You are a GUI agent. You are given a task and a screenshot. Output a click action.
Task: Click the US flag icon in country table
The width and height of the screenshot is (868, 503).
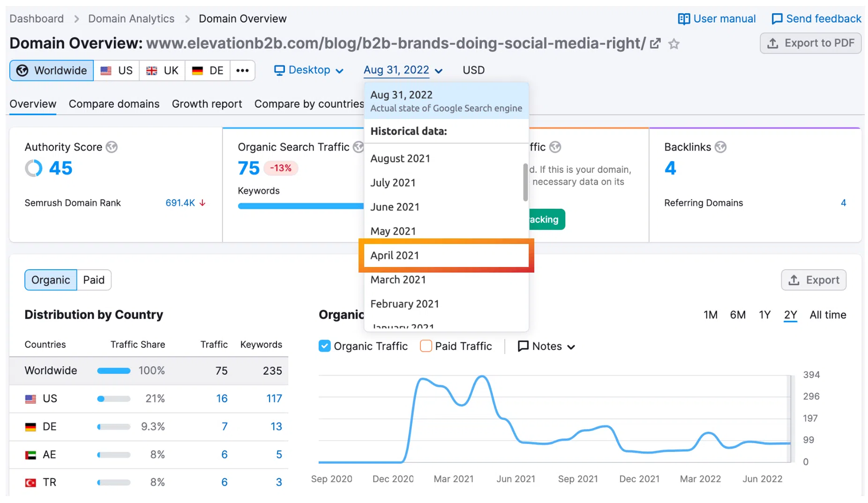tap(30, 399)
